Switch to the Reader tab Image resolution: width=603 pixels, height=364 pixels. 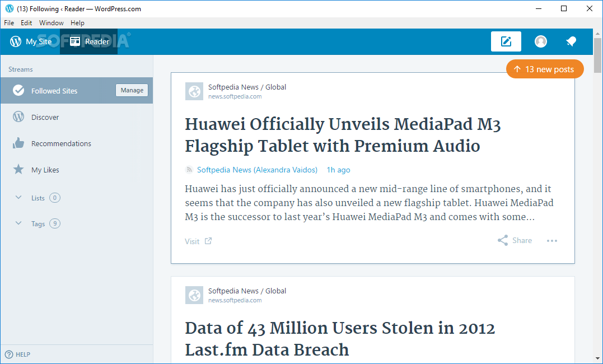[x=89, y=41]
